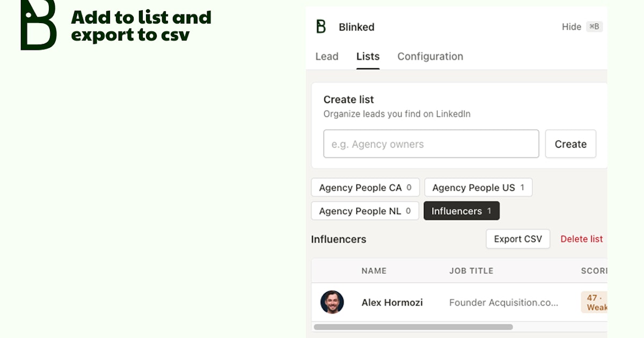Screen dimensions: 644x338
Task: Select the Agency People NL list
Action: 365,211
